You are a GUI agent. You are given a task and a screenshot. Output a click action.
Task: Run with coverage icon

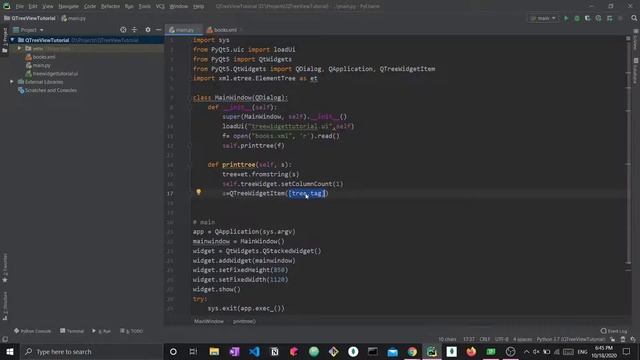click(x=587, y=18)
